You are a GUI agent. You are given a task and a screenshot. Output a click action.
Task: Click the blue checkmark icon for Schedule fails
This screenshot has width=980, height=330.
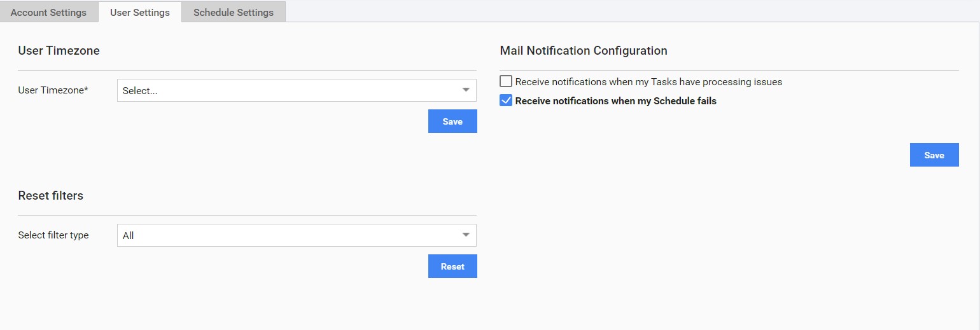[x=506, y=100]
